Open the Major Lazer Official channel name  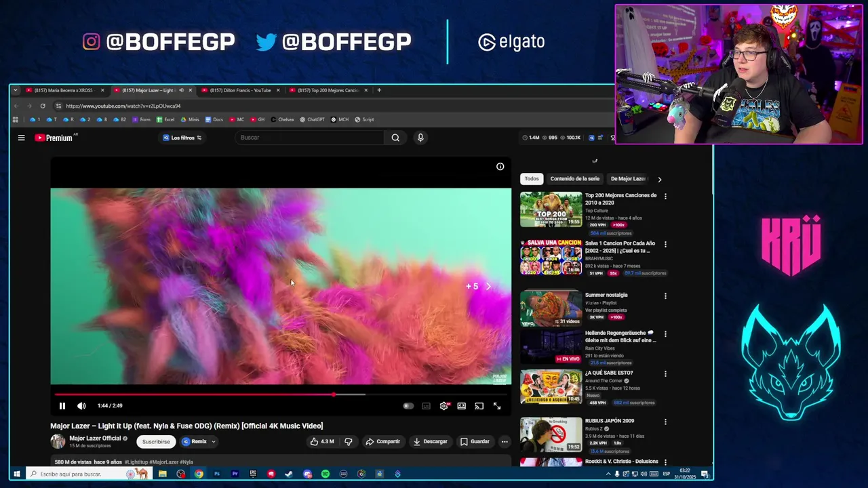point(95,439)
